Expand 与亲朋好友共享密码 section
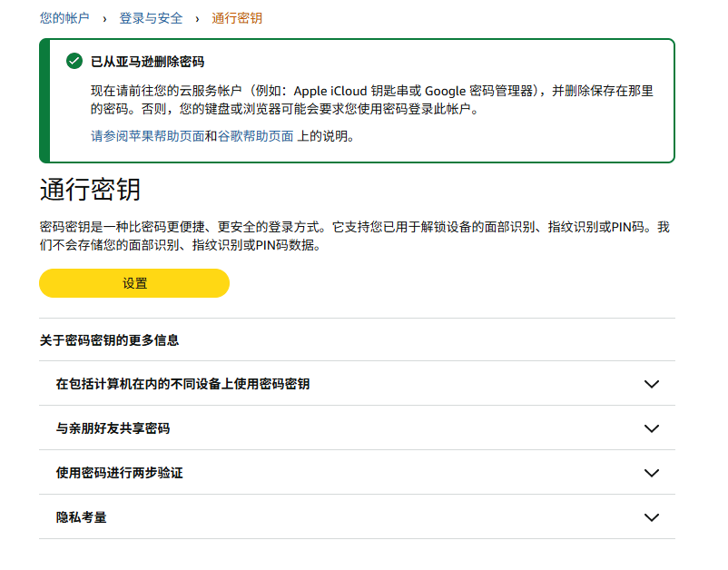728x570 pixels. tap(357, 428)
